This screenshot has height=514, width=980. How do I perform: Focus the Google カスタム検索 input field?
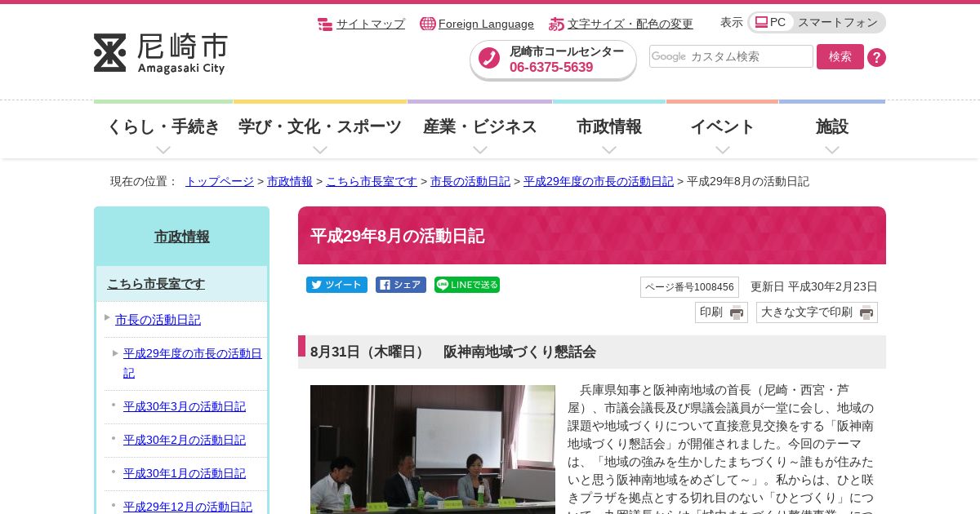point(731,56)
